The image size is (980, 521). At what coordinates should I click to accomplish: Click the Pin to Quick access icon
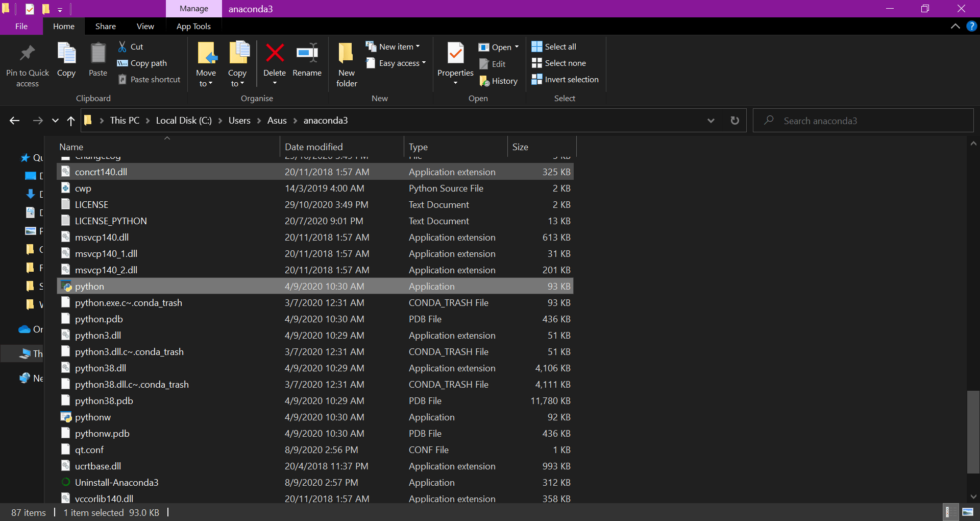pyautogui.click(x=28, y=53)
